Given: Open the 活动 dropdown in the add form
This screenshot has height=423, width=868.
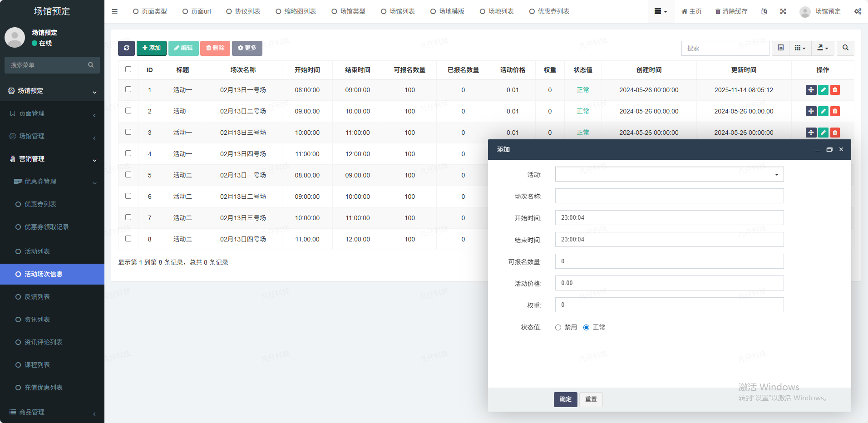Looking at the screenshot, I should click(669, 174).
